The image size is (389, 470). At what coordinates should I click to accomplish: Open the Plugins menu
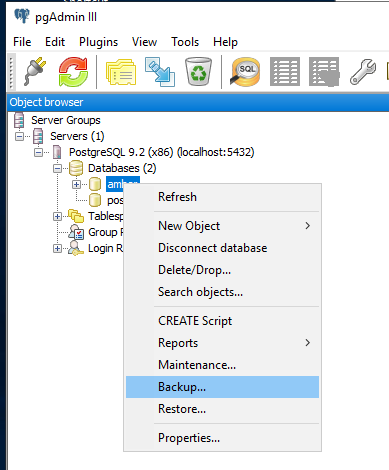(98, 42)
